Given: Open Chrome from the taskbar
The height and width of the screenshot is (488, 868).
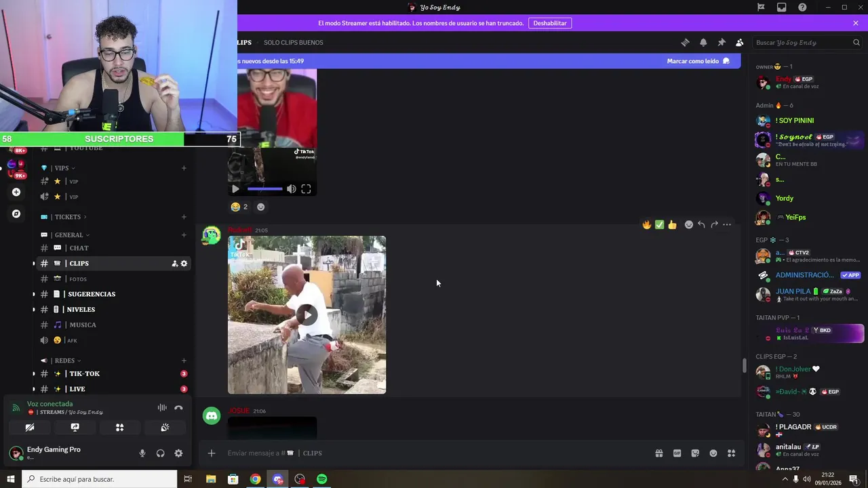Looking at the screenshot, I should click(255, 479).
